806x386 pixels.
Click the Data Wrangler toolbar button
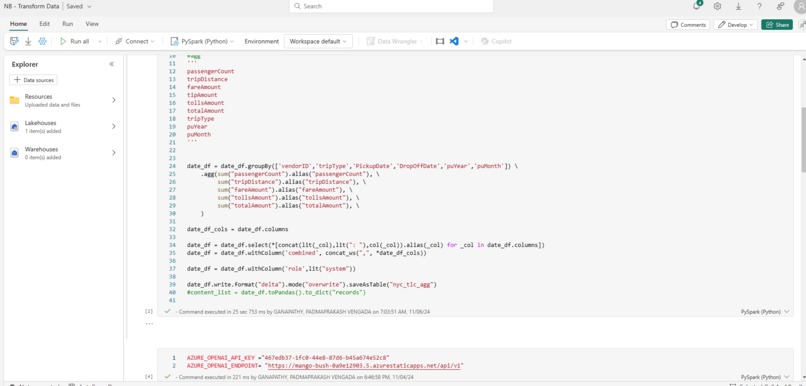(395, 41)
